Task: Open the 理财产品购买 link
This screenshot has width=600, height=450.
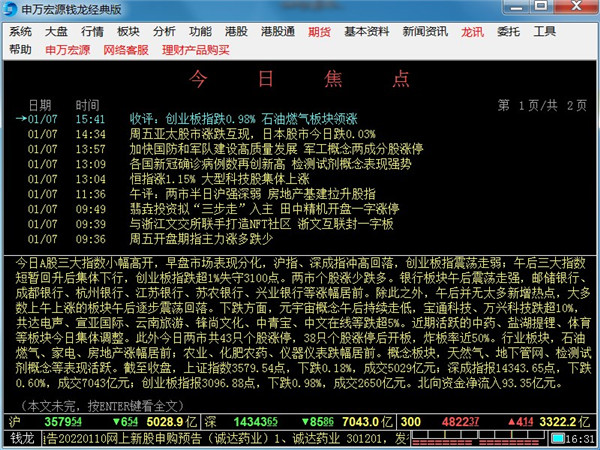Action: 195,49
